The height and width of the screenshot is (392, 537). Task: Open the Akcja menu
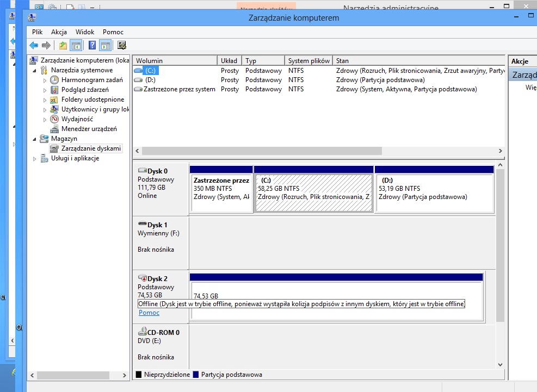point(59,32)
